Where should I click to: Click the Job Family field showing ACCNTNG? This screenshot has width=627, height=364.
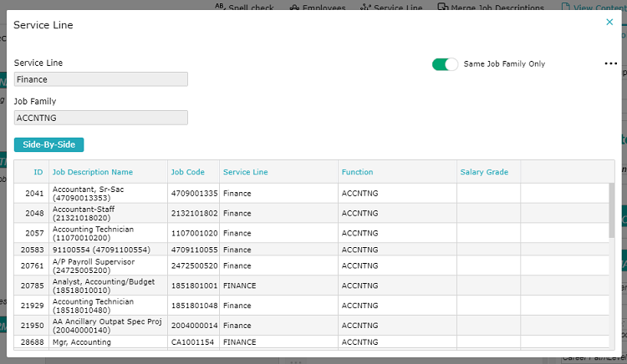101,118
